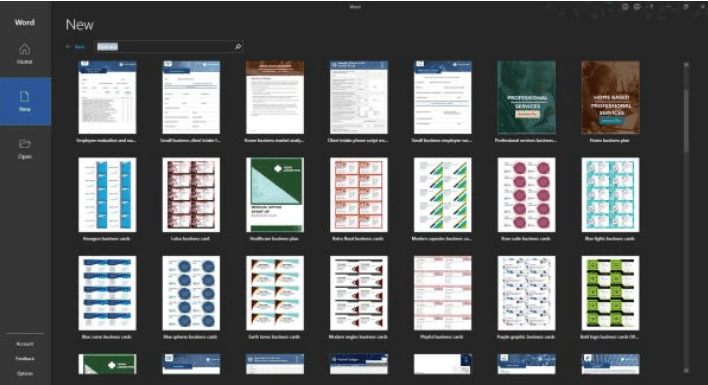Click the template list scrollbar thumb
The height and width of the screenshot is (385, 708).
click(686, 120)
